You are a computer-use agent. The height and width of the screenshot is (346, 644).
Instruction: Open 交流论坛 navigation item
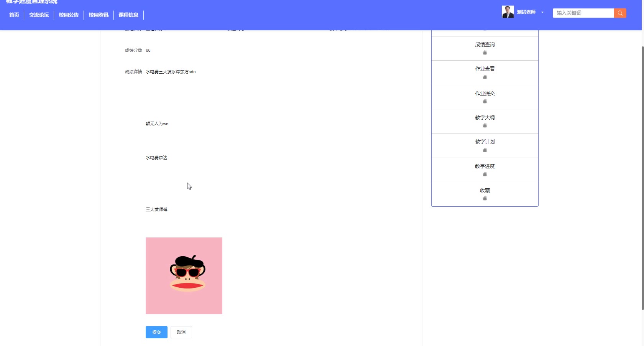39,15
